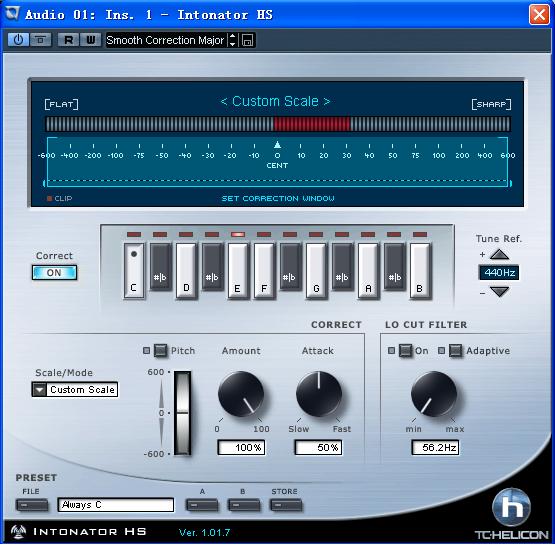Click the Amount knob

point(241,394)
